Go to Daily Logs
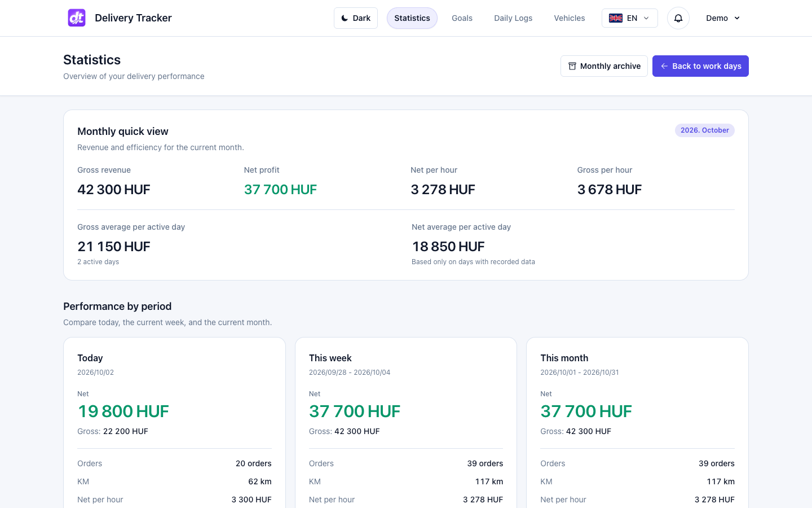The width and height of the screenshot is (812, 508). (x=513, y=18)
